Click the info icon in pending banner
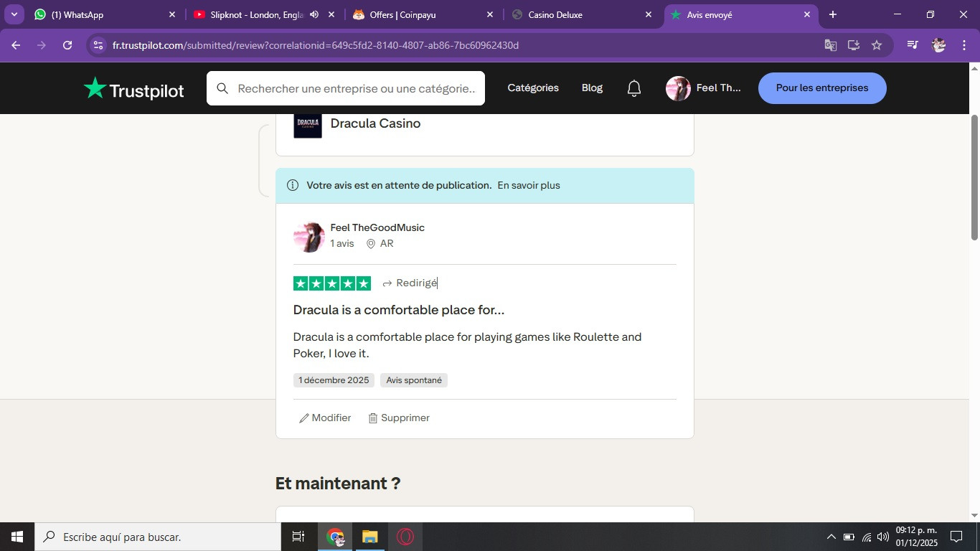Image resolution: width=980 pixels, height=551 pixels. click(293, 185)
